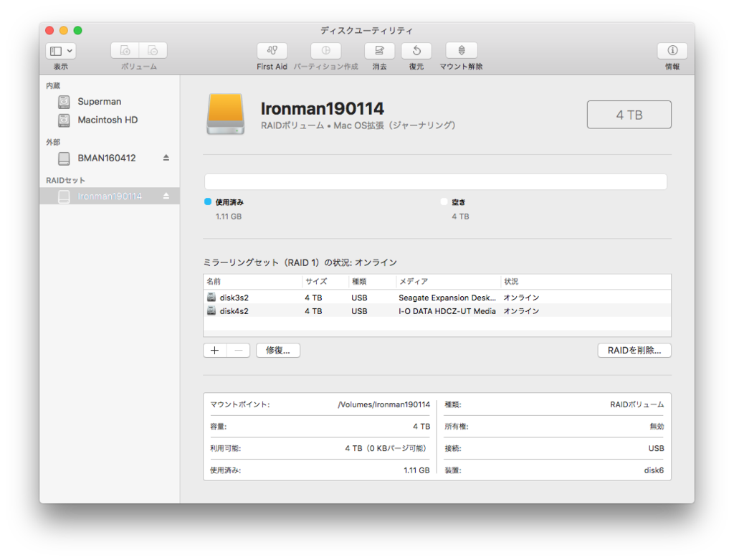The image size is (734, 560).
Task: Click I-O DATA HDCZ-UT Media cell
Action: 447,311
